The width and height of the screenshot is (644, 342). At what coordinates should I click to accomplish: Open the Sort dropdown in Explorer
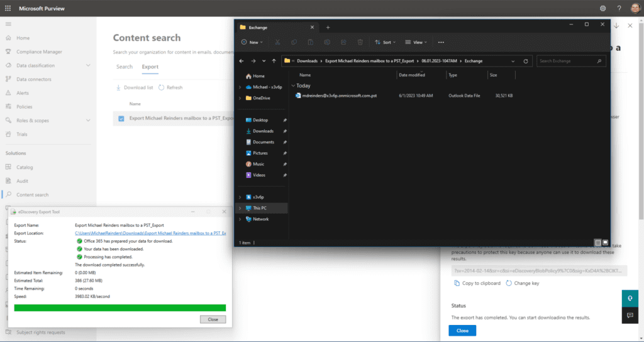click(x=386, y=42)
